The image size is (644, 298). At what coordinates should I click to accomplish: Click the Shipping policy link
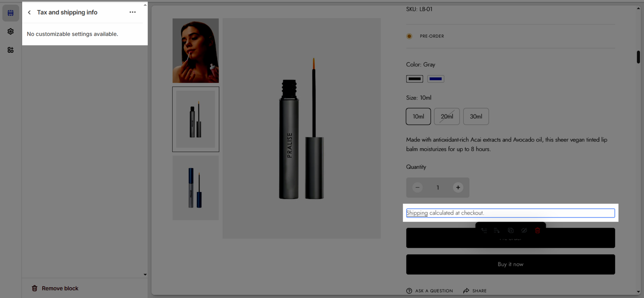pos(417,213)
